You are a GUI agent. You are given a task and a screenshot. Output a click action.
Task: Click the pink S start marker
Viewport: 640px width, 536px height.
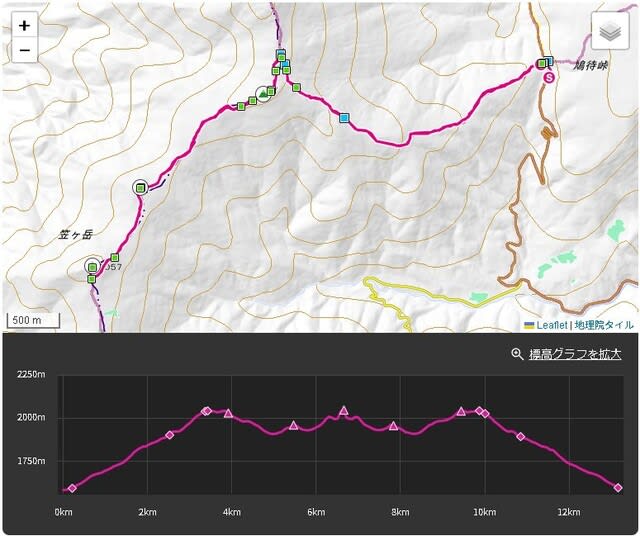click(548, 79)
